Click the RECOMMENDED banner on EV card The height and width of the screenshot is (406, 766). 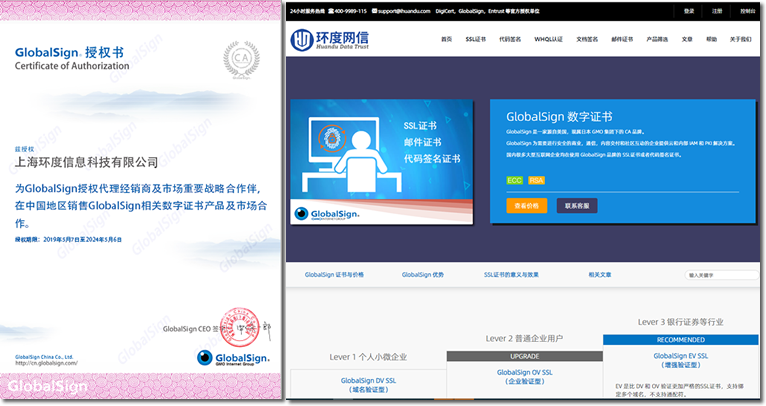click(681, 340)
